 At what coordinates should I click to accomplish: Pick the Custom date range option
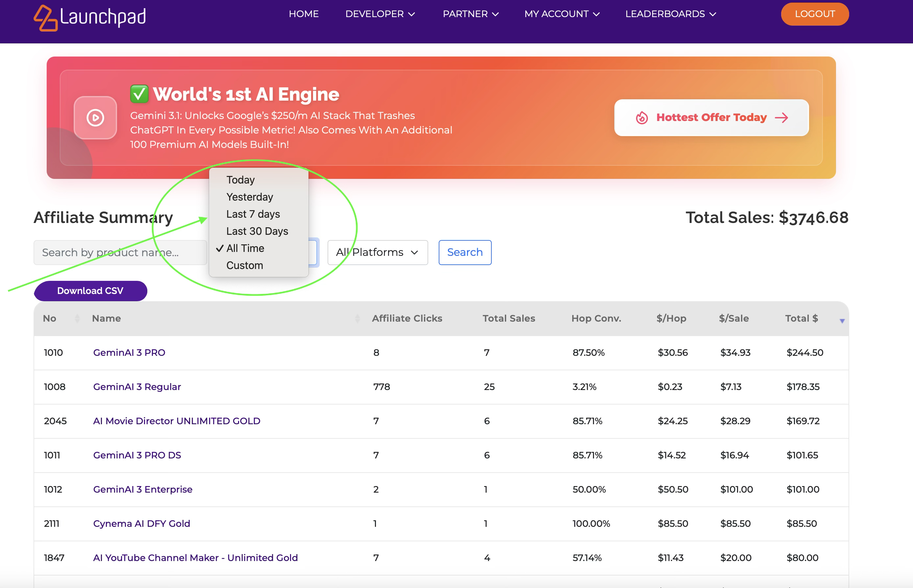(245, 265)
